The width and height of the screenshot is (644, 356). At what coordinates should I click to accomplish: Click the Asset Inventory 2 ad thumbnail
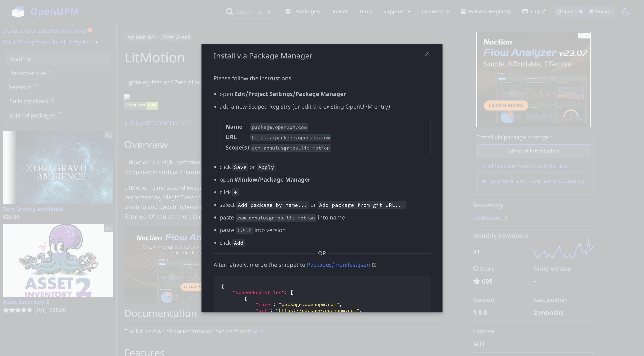point(58,260)
